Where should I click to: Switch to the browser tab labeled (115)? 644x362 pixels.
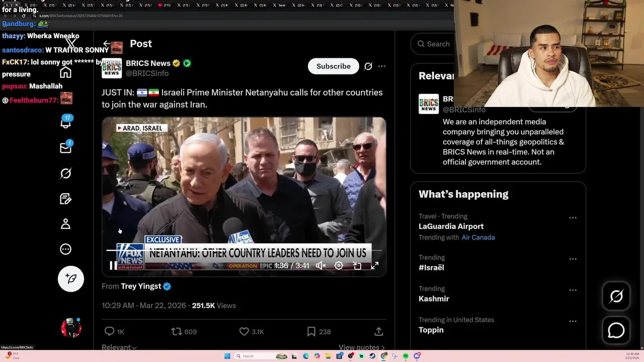pos(164,5)
